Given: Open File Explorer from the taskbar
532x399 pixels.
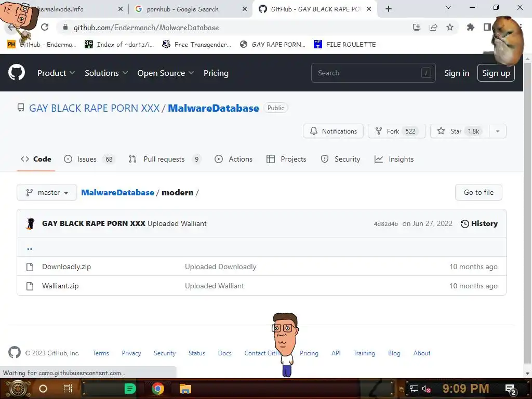Looking at the screenshot, I should click(x=185, y=389).
